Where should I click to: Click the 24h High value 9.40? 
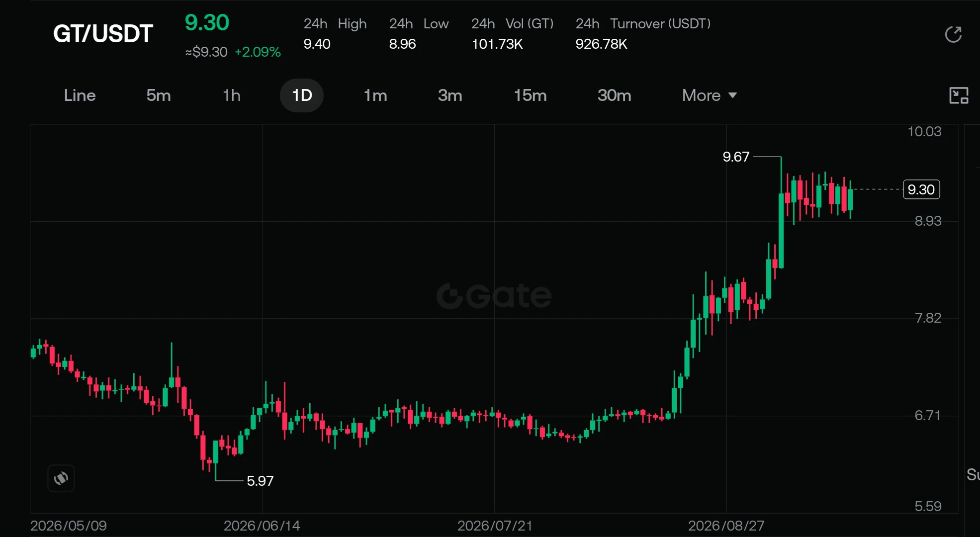317,44
